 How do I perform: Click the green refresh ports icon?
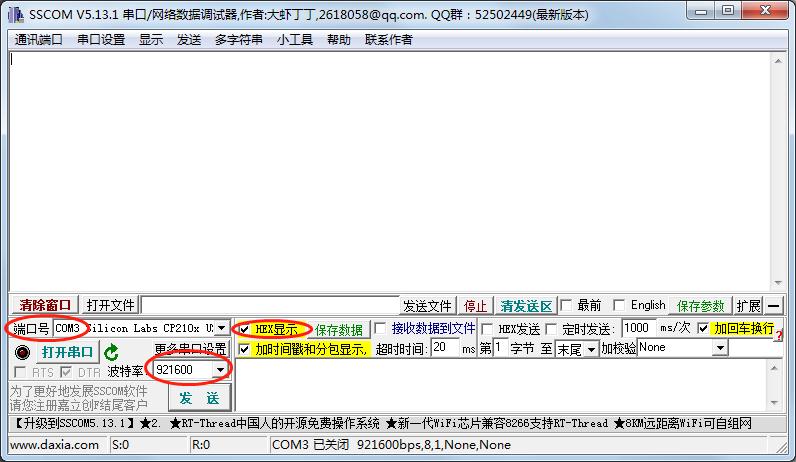[111, 352]
